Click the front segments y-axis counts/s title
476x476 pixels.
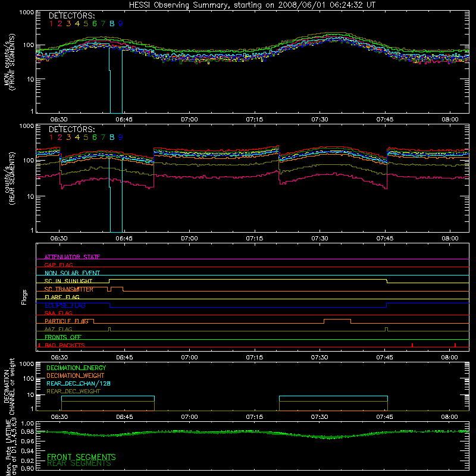[x=9, y=62]
